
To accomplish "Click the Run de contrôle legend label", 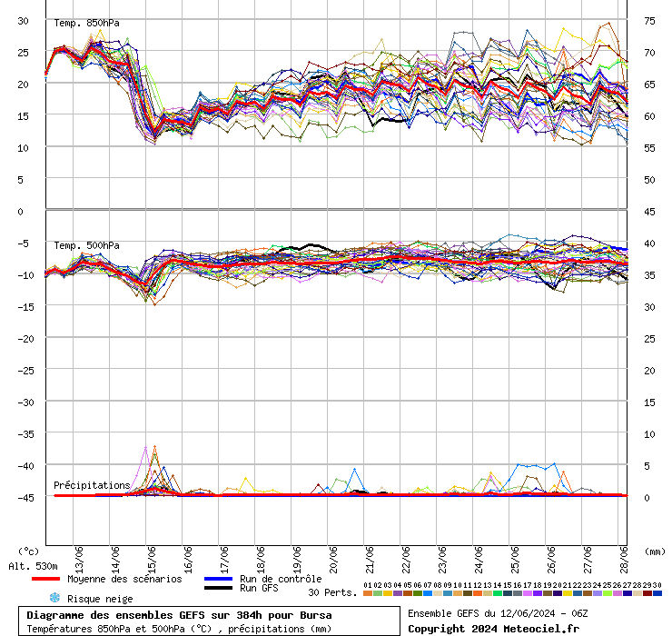I will coord(281,579).
